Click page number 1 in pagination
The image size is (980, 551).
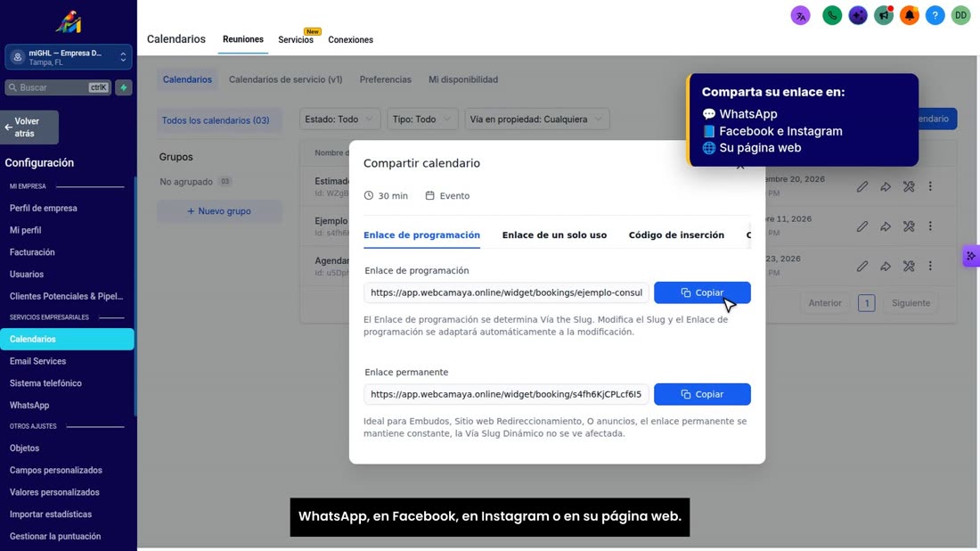tap(866, 303)
